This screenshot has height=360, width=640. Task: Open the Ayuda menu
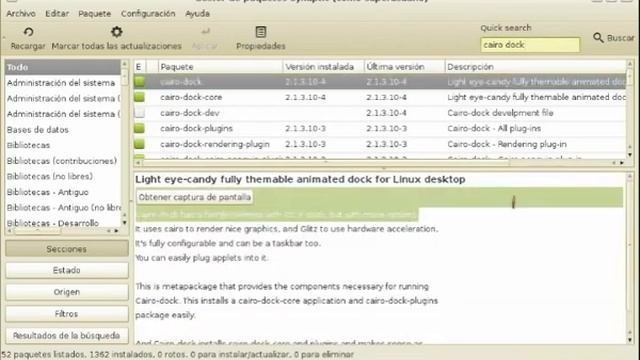tap(197, 13)
